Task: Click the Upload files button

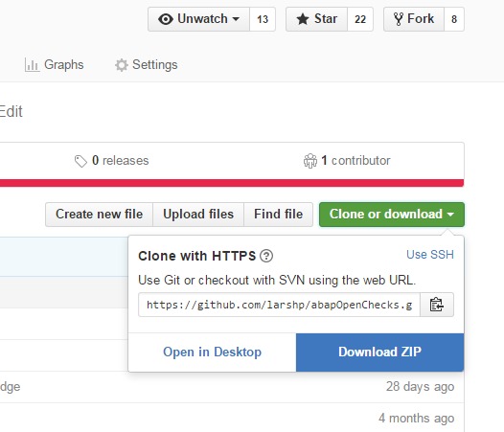Action: 198,215
